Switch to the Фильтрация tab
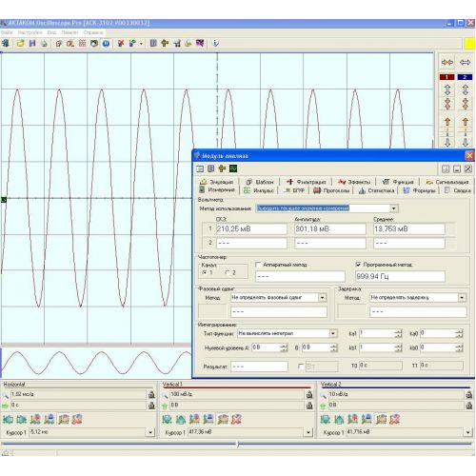 coord(307,182)
